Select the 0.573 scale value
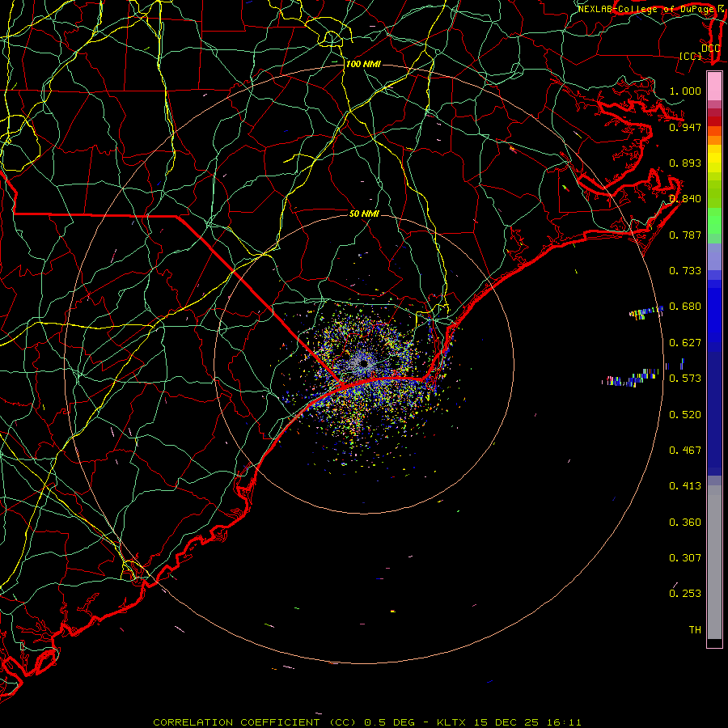This screenshot has height=728, width=728. pyautogui.click(x=685, y=379)
